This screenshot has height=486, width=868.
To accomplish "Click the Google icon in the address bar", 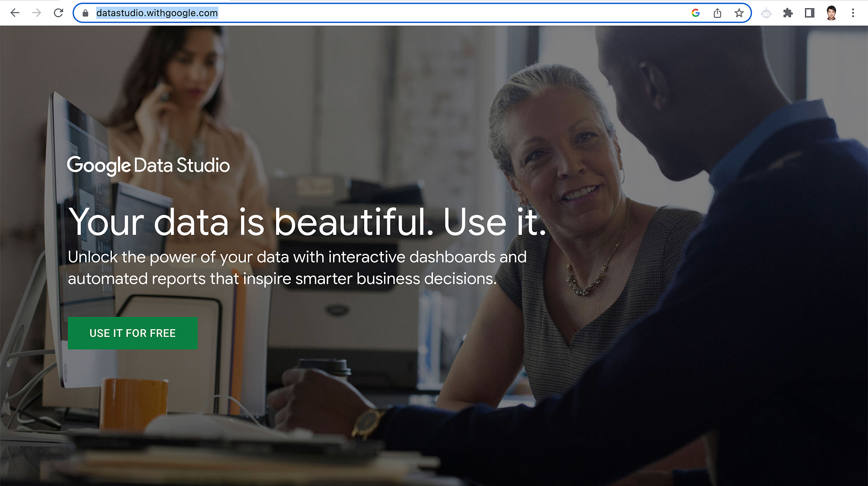I will coord(695,13).
